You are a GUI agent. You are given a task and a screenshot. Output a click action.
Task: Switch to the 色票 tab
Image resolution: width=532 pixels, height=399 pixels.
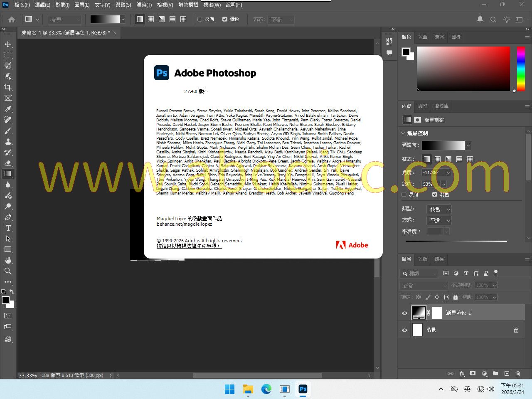point(423,37)
